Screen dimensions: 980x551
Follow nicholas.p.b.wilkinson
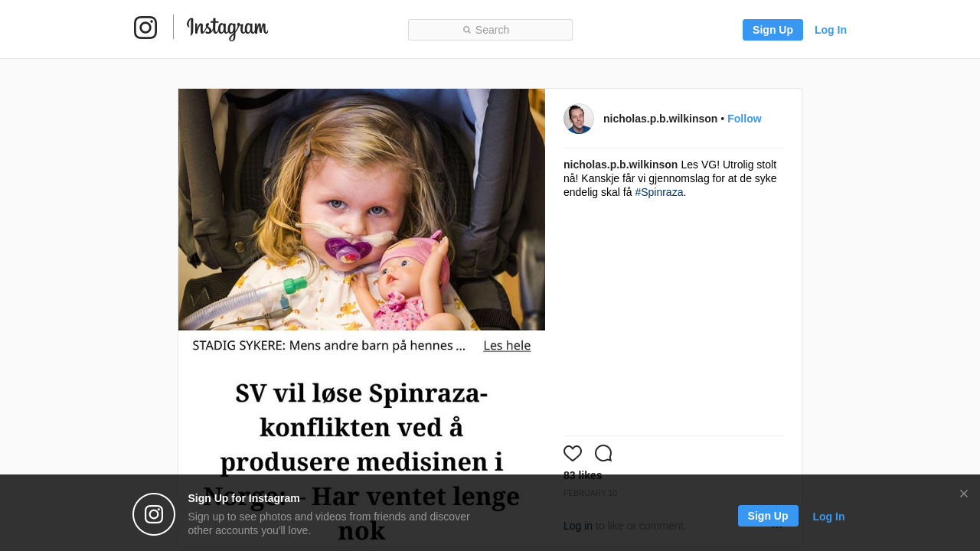[744, 119]
